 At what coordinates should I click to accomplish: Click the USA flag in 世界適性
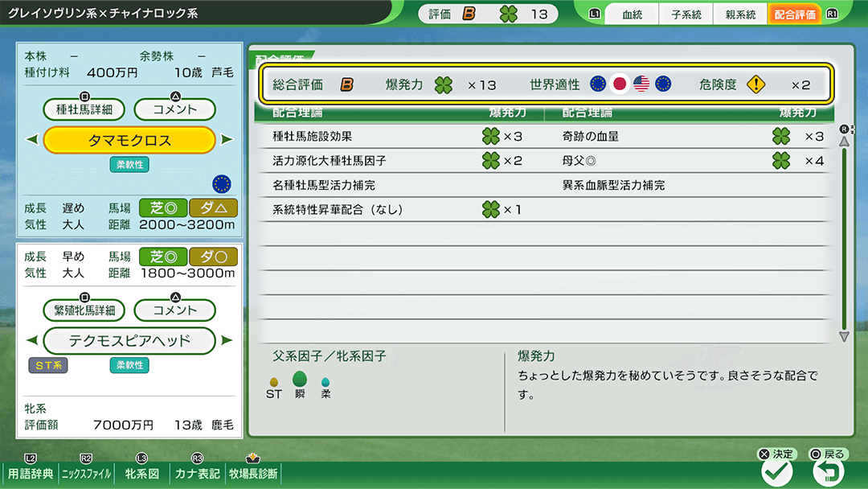641,84
